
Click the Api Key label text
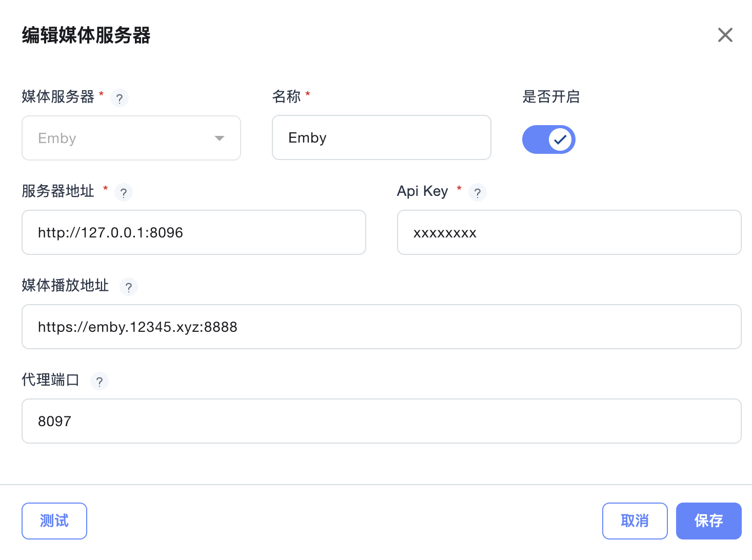[x=422, y=191]
